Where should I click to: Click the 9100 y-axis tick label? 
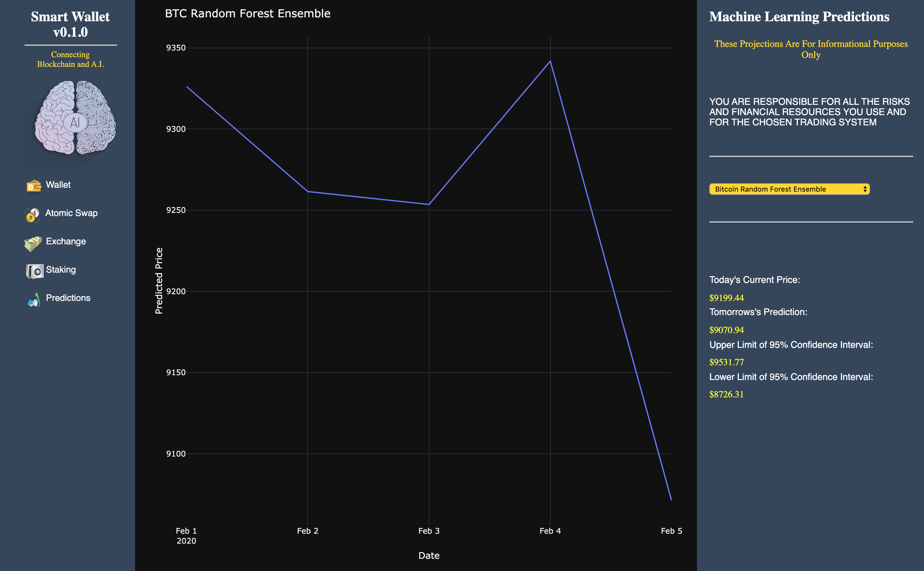pos(176,454)
